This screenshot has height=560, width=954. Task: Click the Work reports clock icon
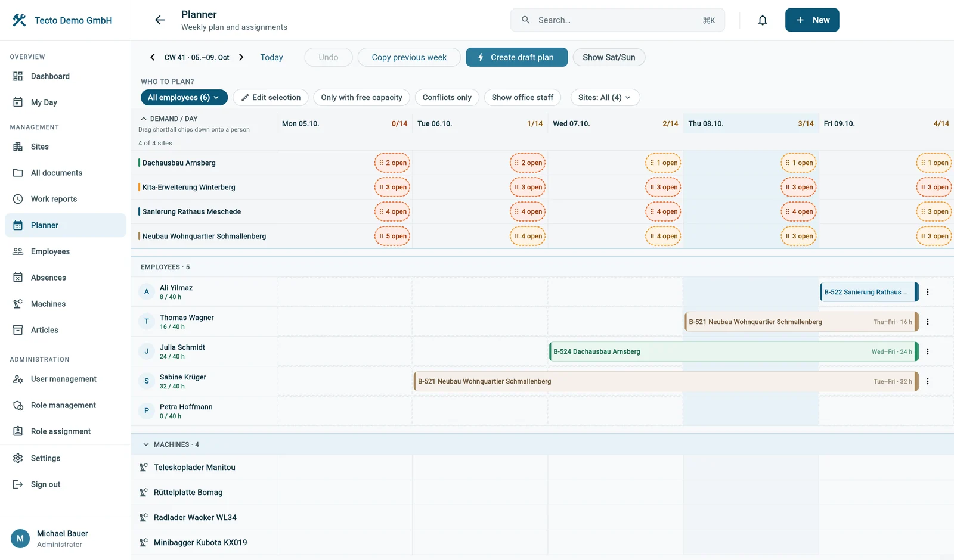18,199
